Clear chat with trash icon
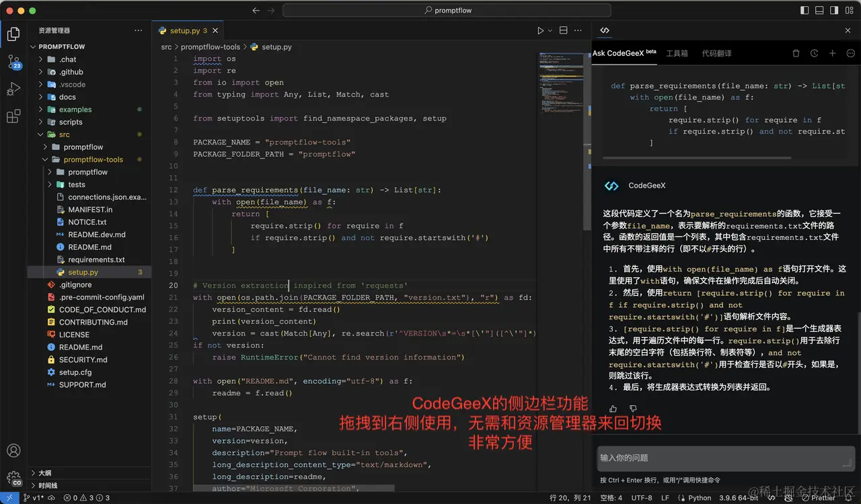 click(x=796, y=53)
